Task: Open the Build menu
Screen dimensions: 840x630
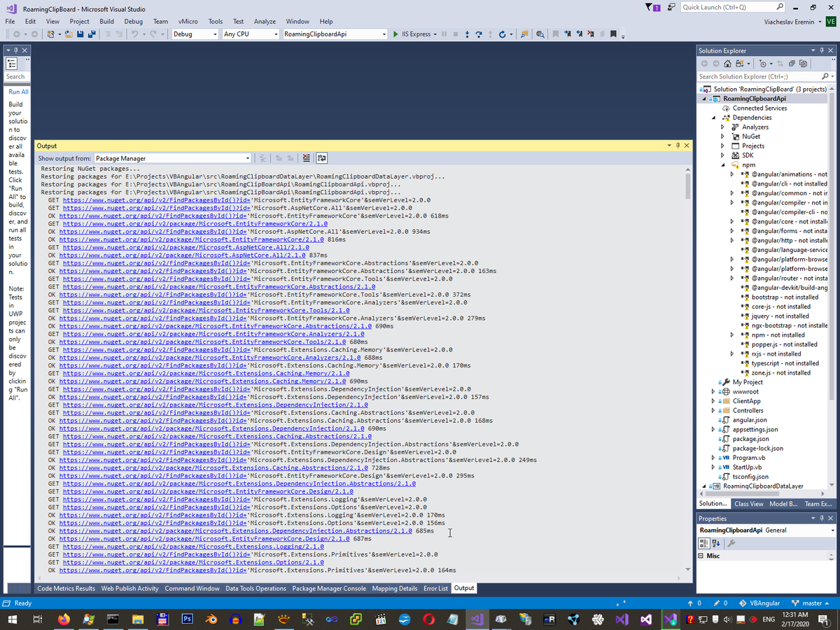Action: [x=106, y=22]
